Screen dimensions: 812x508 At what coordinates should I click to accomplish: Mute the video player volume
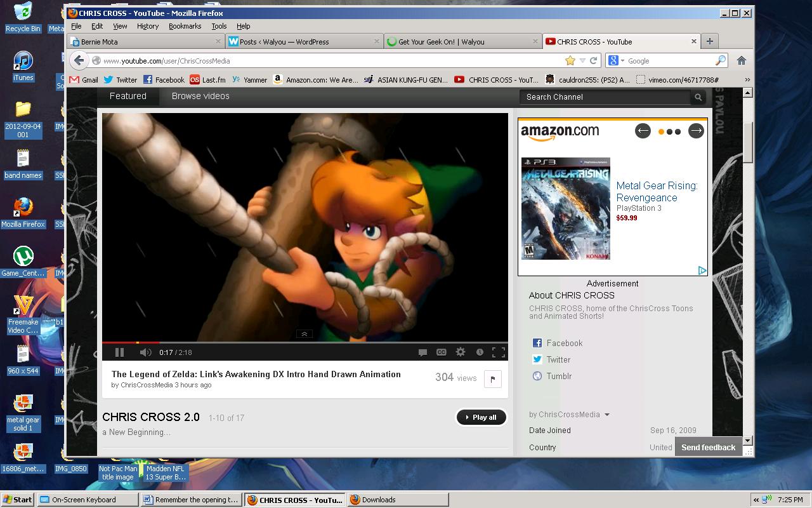[145, 352]
